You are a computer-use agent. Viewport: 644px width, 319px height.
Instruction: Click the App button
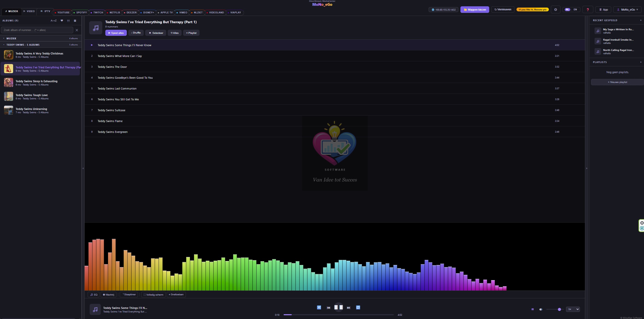603,10
